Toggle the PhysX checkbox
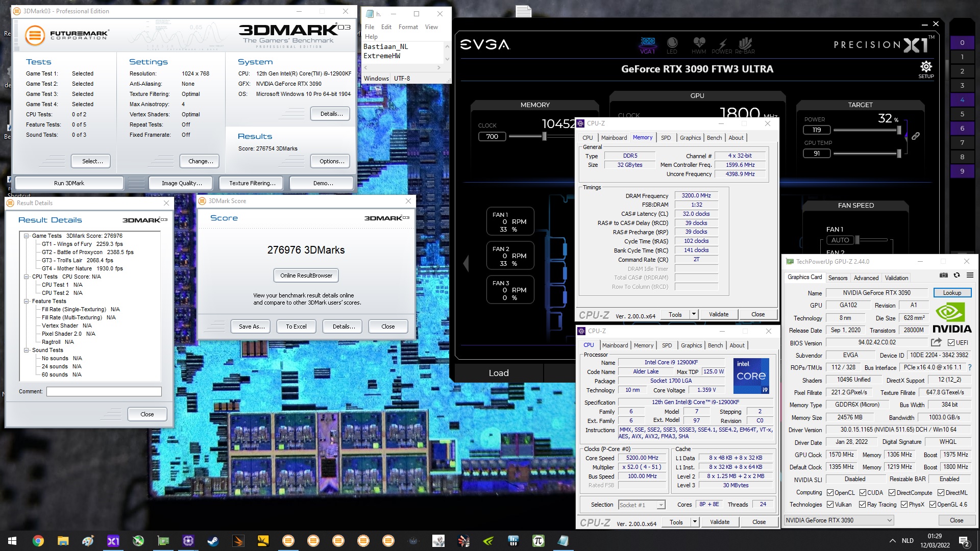Viewport: 980px width, 551px height. pos(904,504)
